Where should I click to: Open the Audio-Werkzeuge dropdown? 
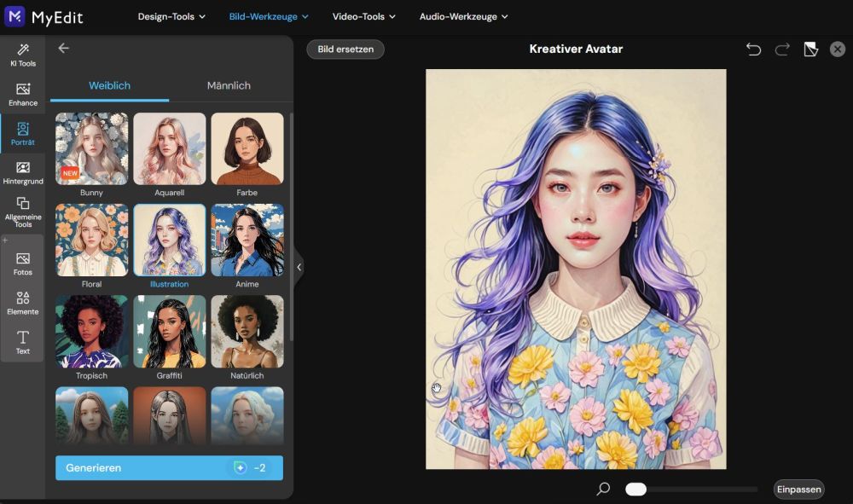coord(463,16)
